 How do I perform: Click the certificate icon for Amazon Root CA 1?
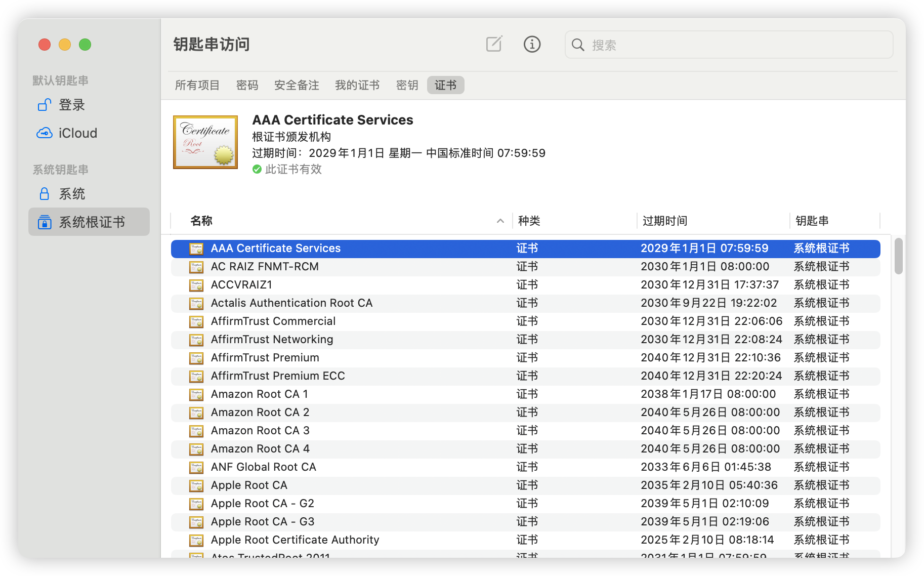(x=196, y=394)
